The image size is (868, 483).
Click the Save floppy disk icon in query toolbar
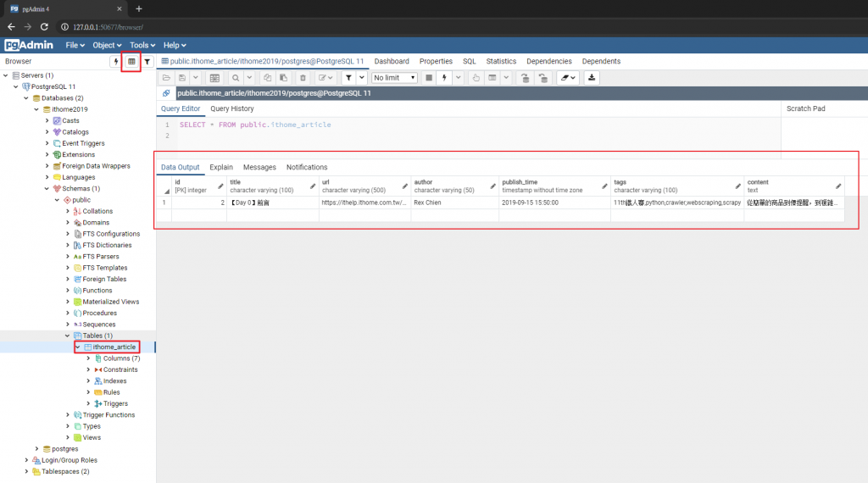click(x=182, y=78)
